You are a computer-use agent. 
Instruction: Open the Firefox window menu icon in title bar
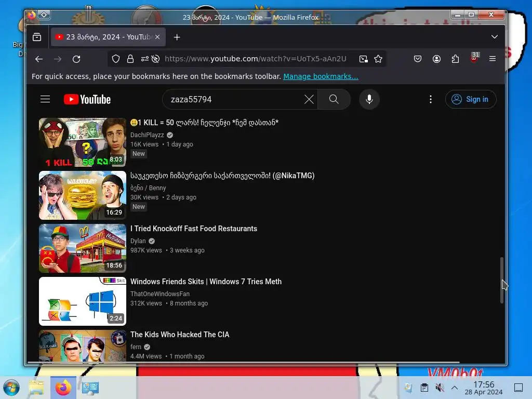pos(32,15)
